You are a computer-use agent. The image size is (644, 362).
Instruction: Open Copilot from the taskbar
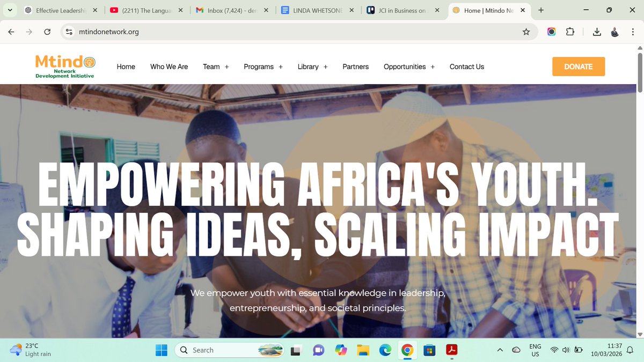tap(341, 350)
